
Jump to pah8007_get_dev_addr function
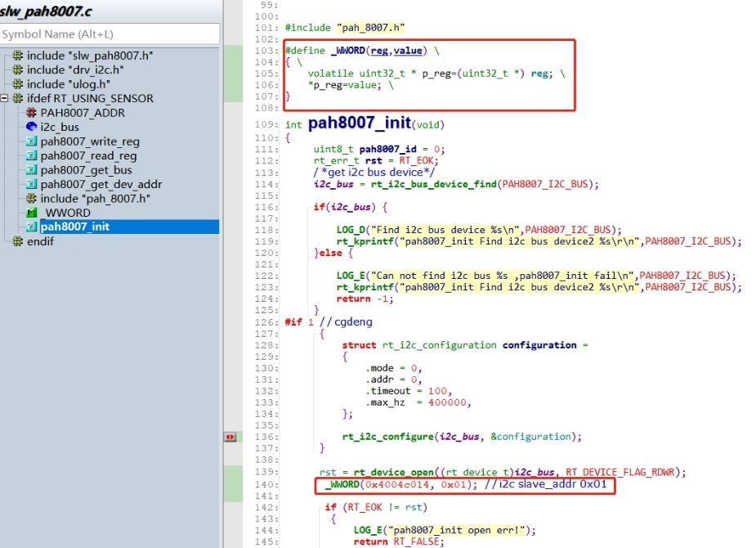click(101, 184)
